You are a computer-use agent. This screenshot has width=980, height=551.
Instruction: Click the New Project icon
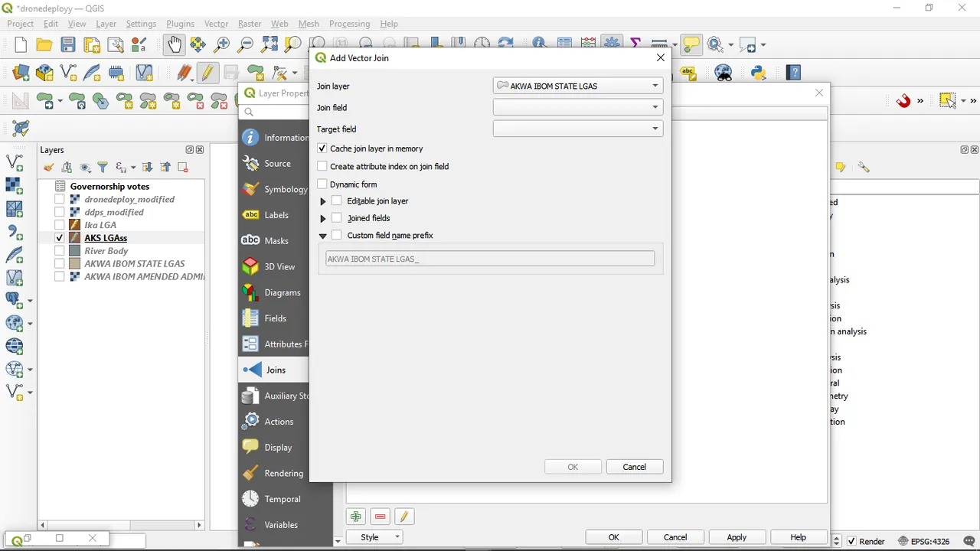(21, 45)
